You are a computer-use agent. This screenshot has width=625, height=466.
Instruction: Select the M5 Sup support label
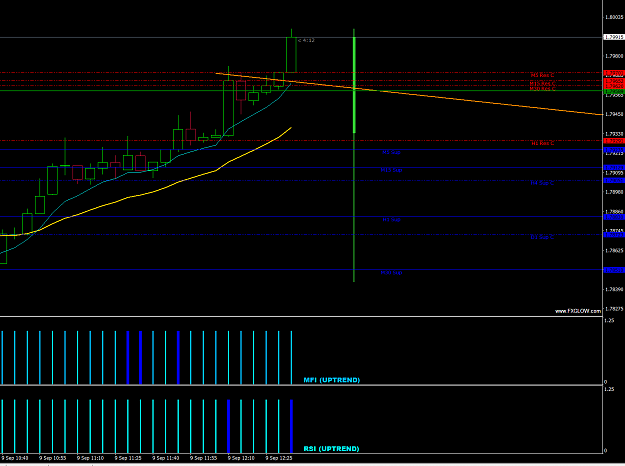(391, 152)
